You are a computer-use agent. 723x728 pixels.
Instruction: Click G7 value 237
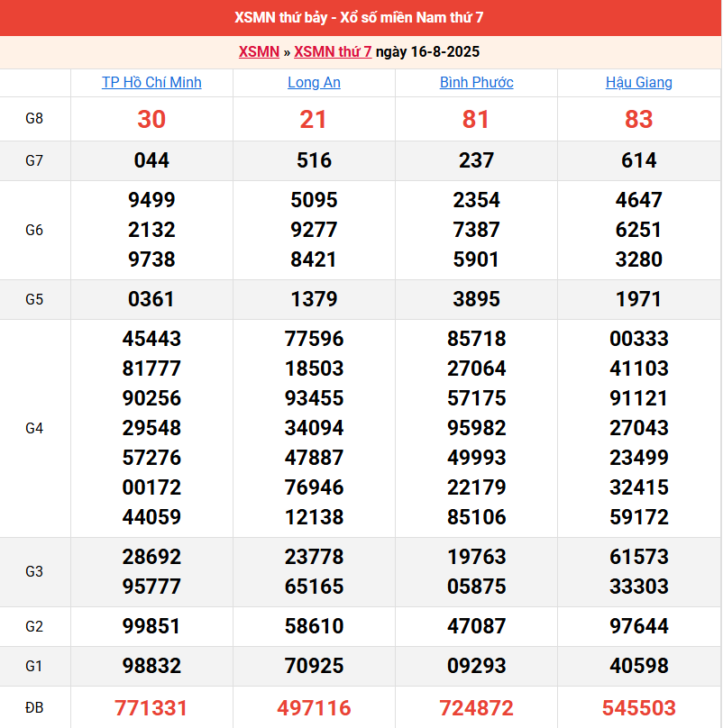pos(476,160)
